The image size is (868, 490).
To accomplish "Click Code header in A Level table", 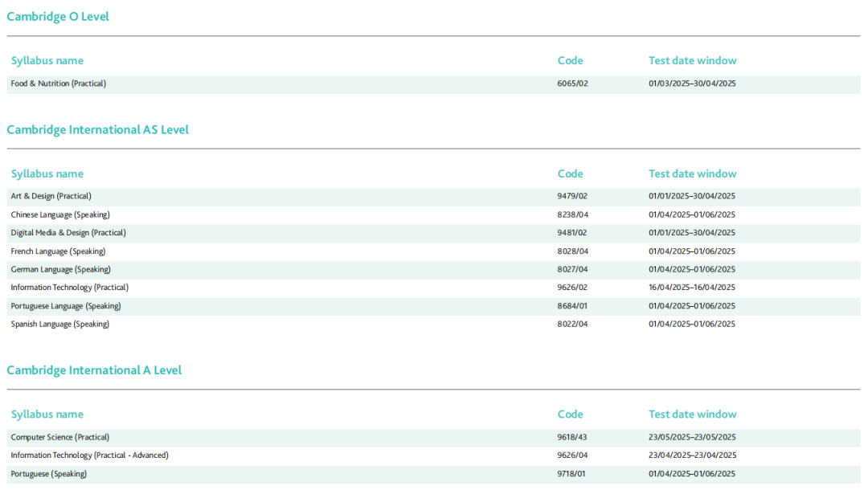I will [x=570, y=414].
